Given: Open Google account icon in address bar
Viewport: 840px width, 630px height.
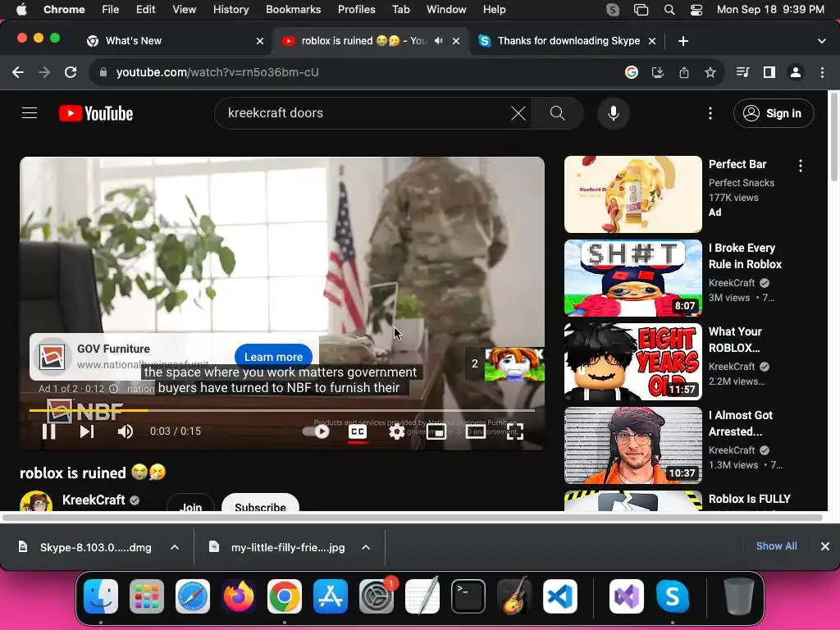Looking at the screenshot, I should (x=632, y=72).
